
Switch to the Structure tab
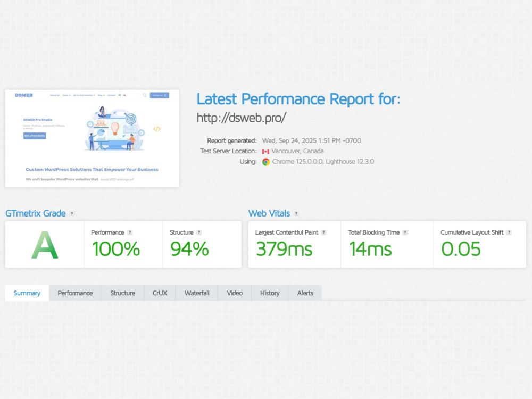(122, 293)
